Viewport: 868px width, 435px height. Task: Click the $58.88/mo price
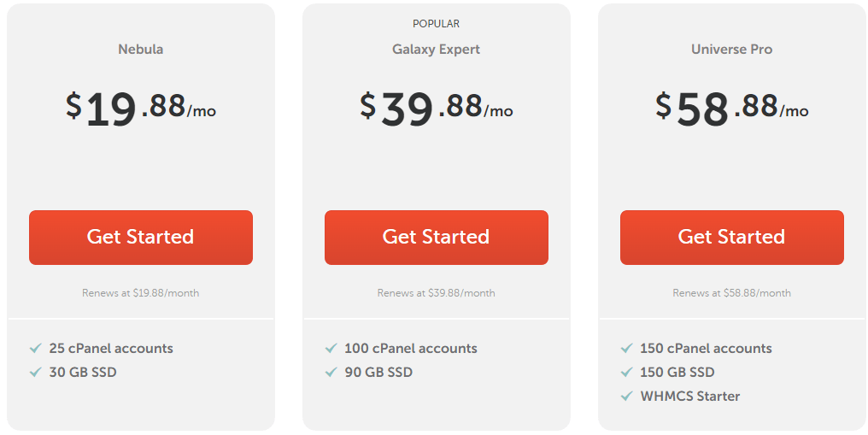point(732,109)
